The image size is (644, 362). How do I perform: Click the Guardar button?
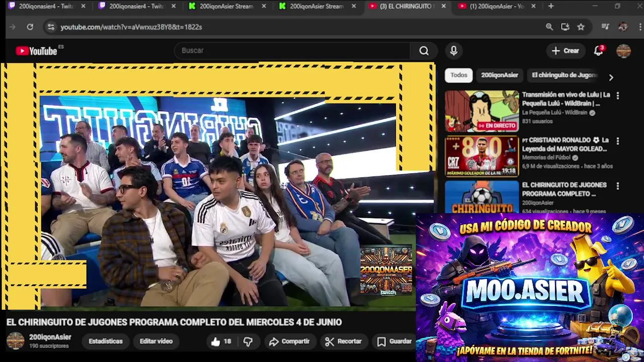pos(394,341)
